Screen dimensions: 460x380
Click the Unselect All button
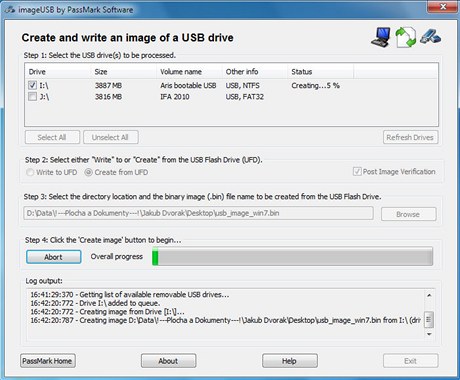pyautogui.click(x=111, y=137)
